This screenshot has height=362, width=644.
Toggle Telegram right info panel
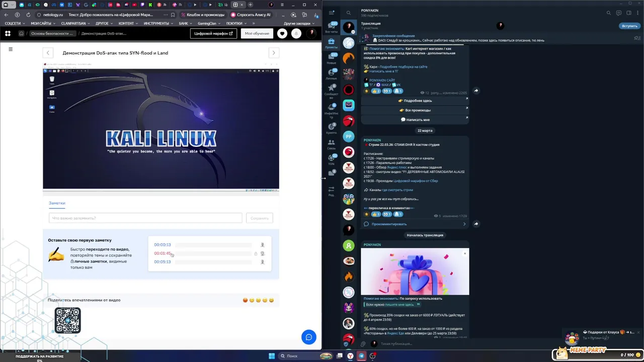pyautogui.click(x=629, y=13)
